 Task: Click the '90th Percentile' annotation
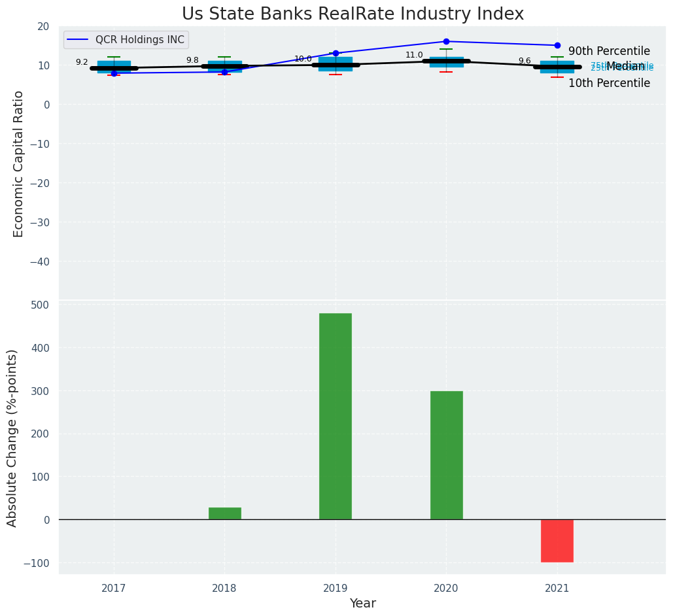click(x=609, y=51)
